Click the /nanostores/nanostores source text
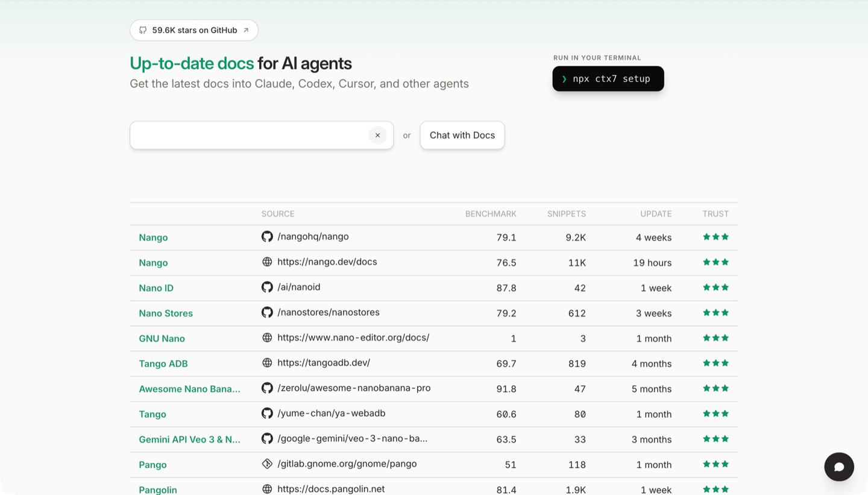Screen dimensions: 868x495 329,312
